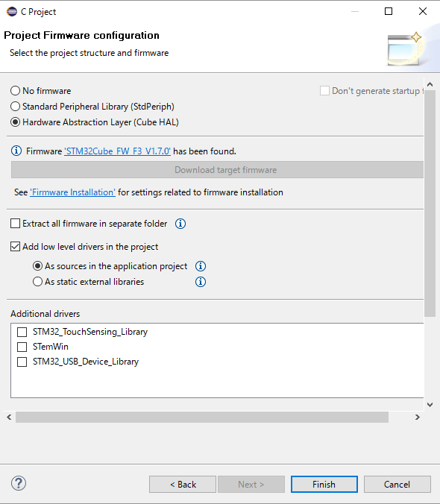Screen dimensions: 440x504
Task: Open the Firmware Installation settings link
Action: [72, 192]
